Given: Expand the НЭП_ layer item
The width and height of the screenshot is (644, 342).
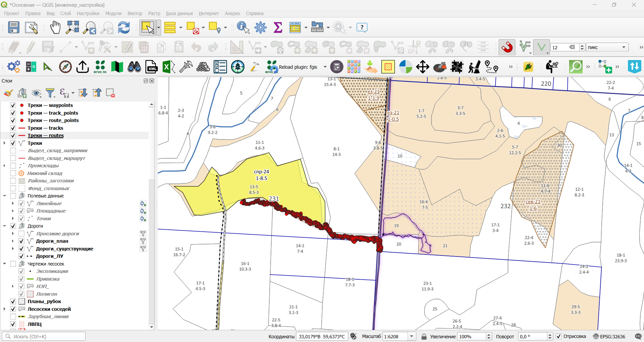Looking at the screenshot, I should (13, 286).
